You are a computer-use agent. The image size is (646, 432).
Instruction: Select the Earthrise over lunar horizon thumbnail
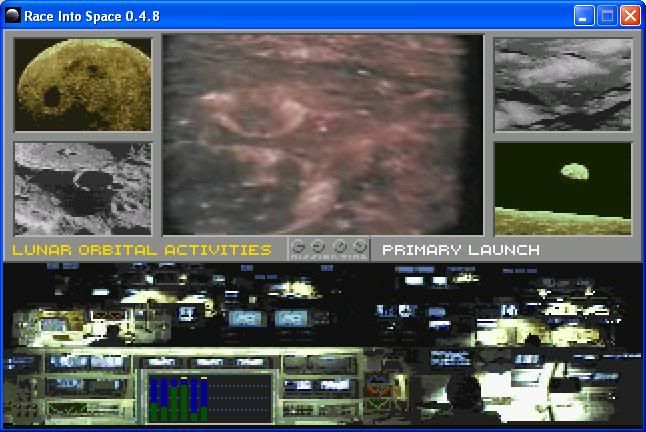pyautogui.click(x=563, y=189)
